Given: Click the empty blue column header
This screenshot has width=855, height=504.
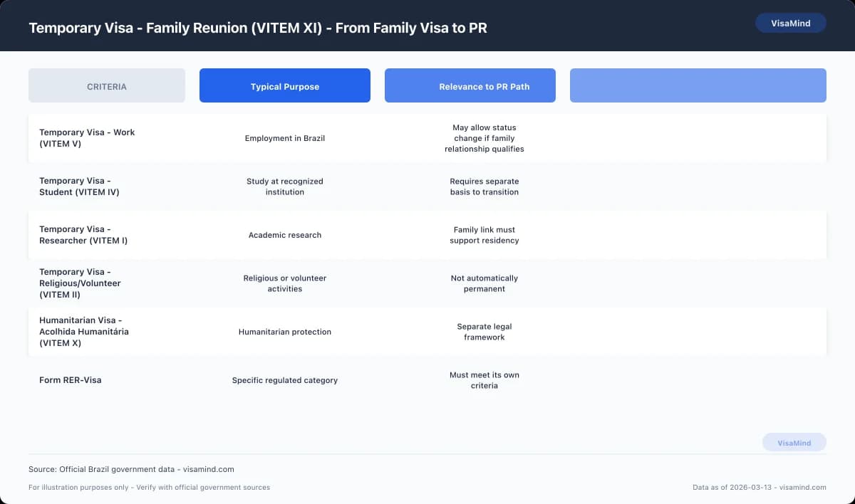Looking at the screenshot, I should pos(698,85).
